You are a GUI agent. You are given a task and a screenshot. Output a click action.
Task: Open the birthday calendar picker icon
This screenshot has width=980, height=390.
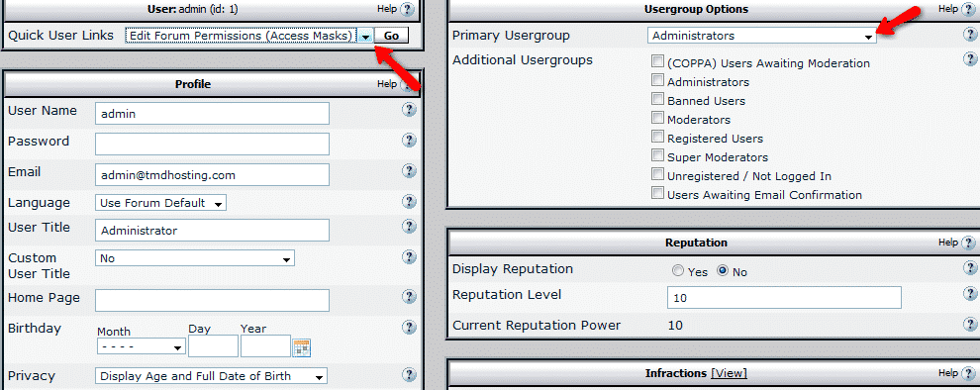[x=302, y=347]
